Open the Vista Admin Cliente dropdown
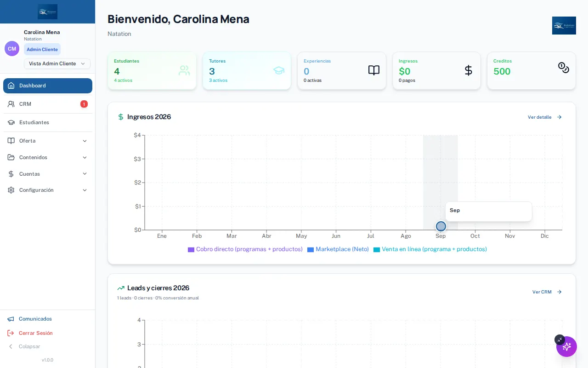 [x=57, y=63]
